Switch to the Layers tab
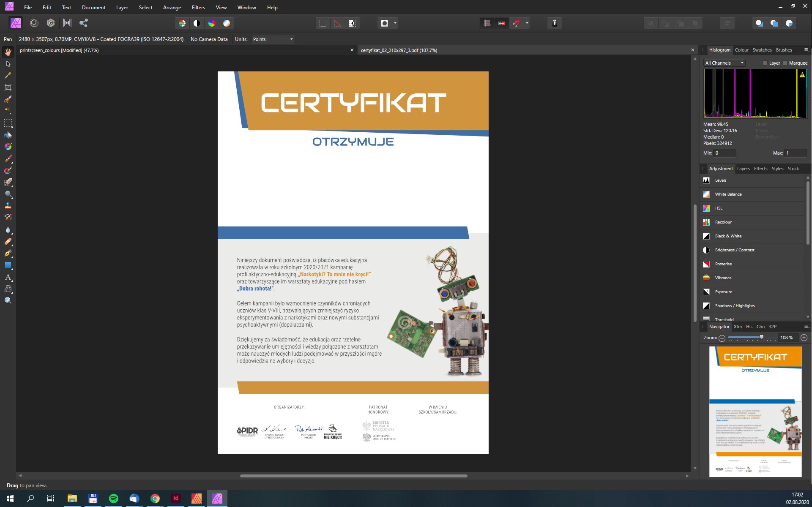Viewport: 812px width, 507px height. tap(743, 169)
